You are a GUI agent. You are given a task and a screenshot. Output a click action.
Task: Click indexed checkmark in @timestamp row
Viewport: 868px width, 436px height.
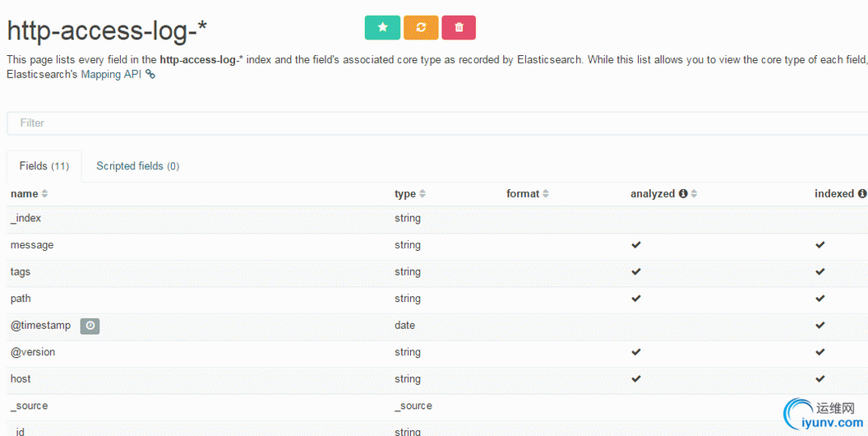(820, 325)
